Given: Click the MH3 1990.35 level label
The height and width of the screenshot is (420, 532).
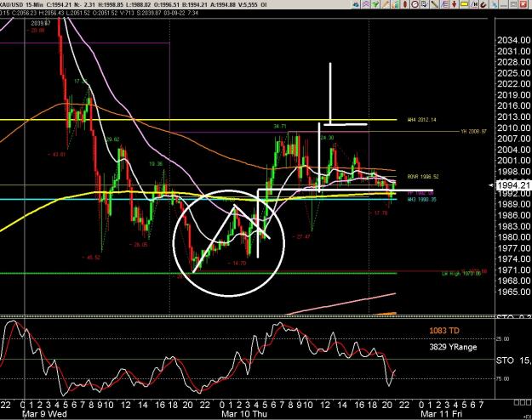Looking at the screenshot, I should (x=421, y=200).
